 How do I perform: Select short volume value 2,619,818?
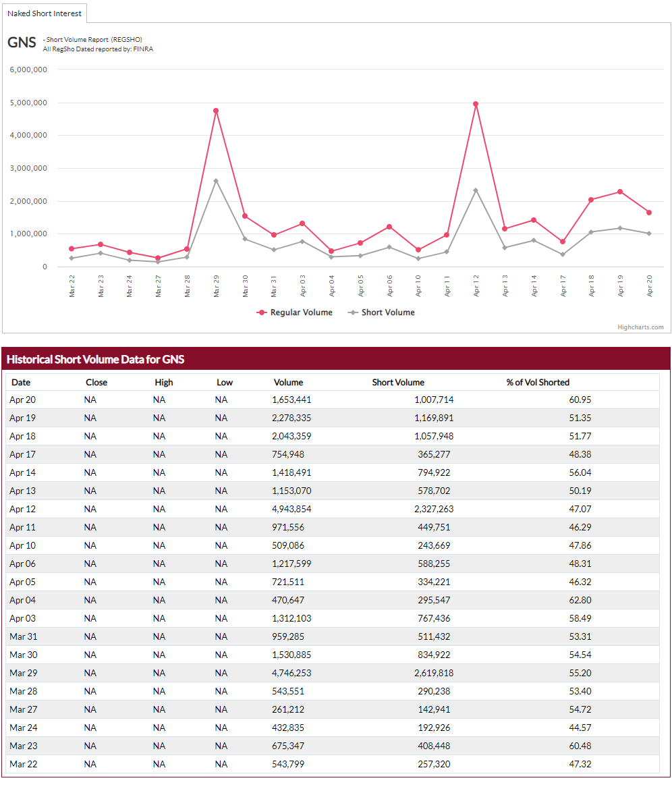pos(434,673)
